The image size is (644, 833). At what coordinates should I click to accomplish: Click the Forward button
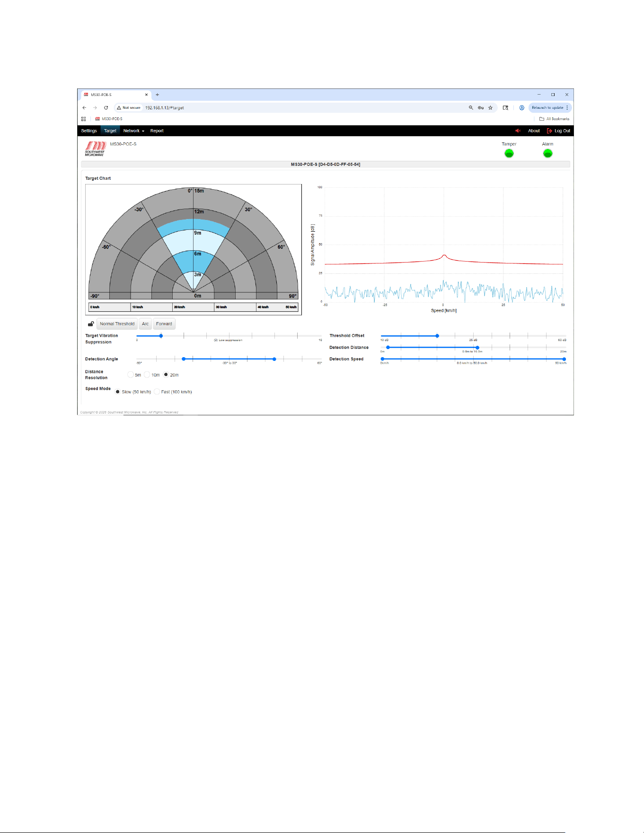(164, 324)
